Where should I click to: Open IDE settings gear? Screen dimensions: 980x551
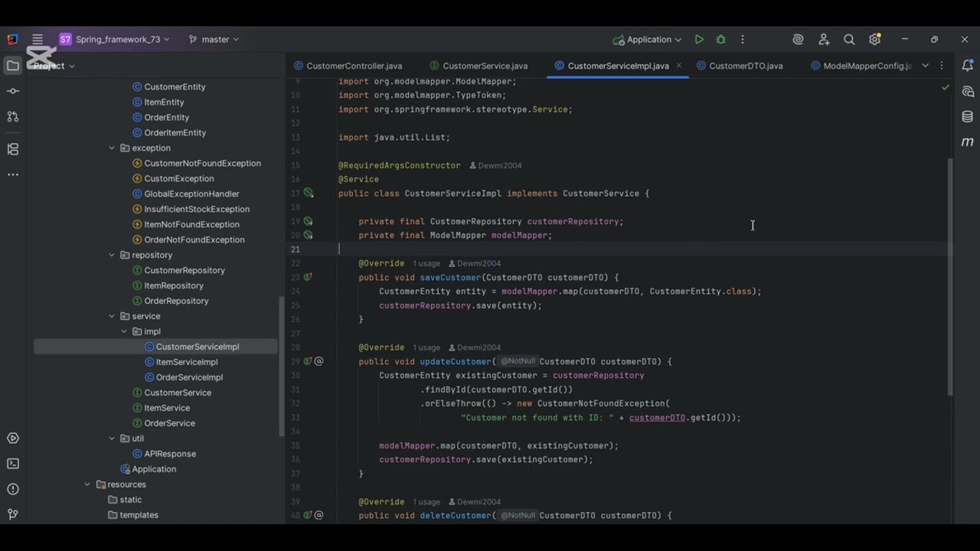click(875, 39)
